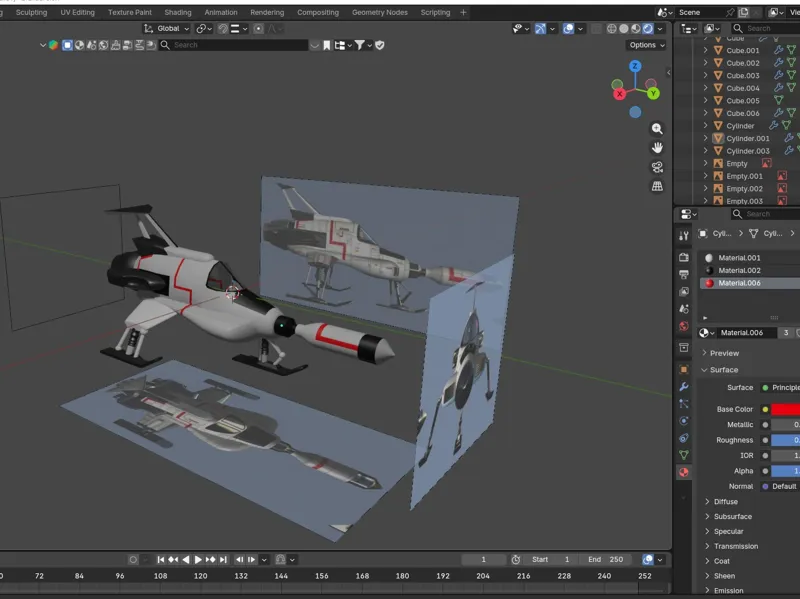Expand the Transmission section

tap(707, 546)
